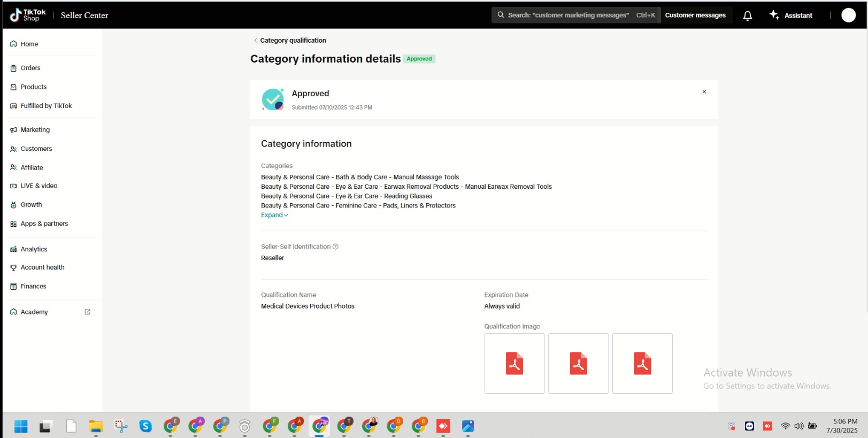Open the notifications bell icon

point(747,16)
